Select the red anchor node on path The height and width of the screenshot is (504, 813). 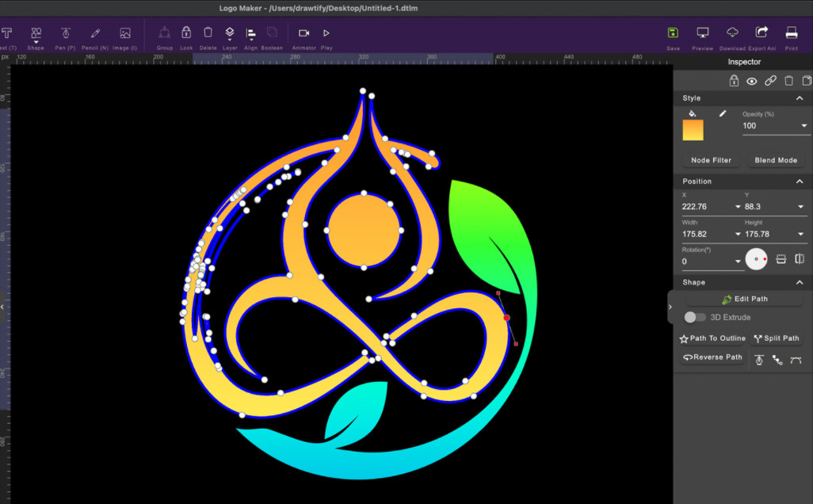pyautogui.click(x=506, y=318)
